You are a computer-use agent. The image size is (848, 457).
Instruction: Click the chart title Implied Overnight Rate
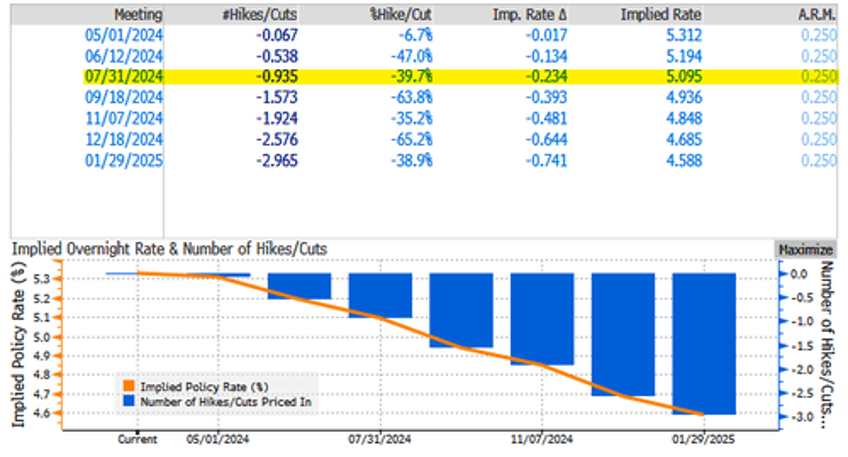pos(168,249)
